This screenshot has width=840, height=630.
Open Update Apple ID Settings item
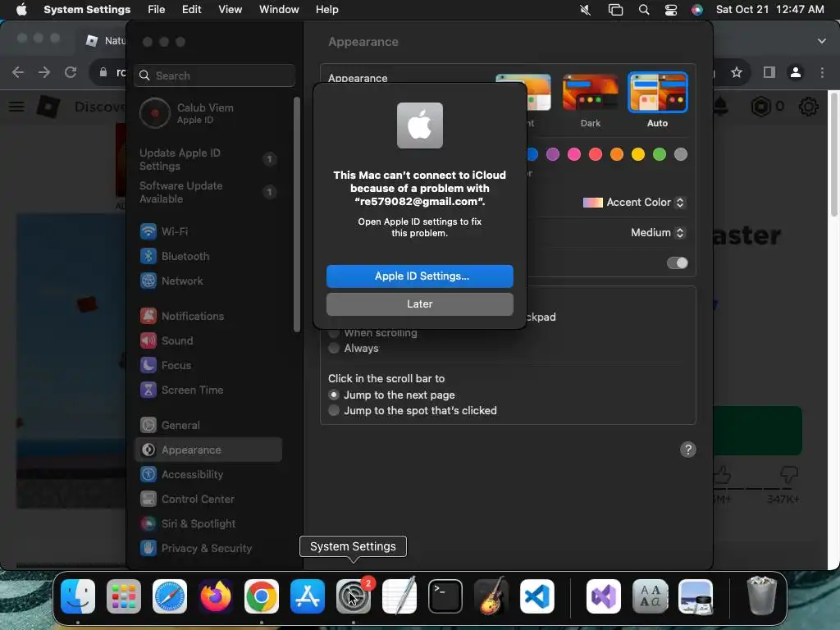coord(208,159)
